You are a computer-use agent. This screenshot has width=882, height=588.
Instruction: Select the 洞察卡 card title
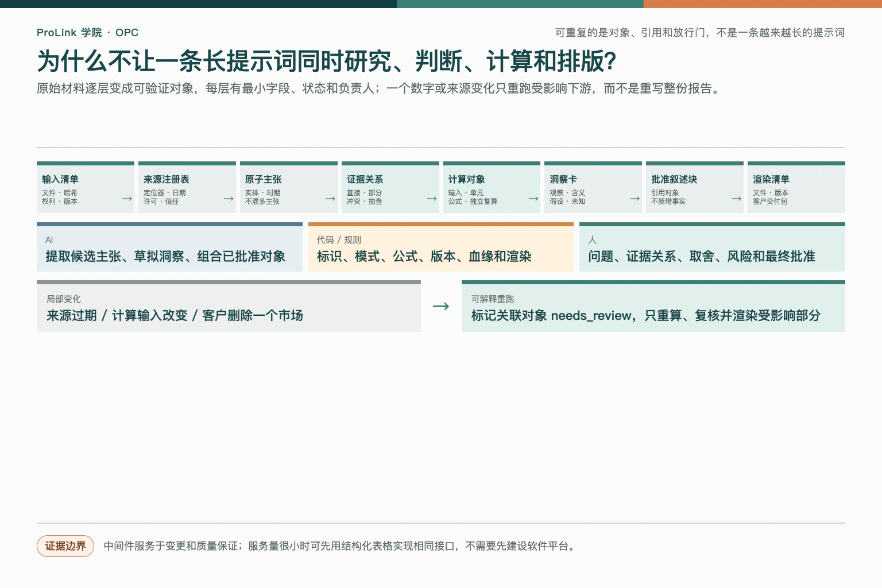564,180
